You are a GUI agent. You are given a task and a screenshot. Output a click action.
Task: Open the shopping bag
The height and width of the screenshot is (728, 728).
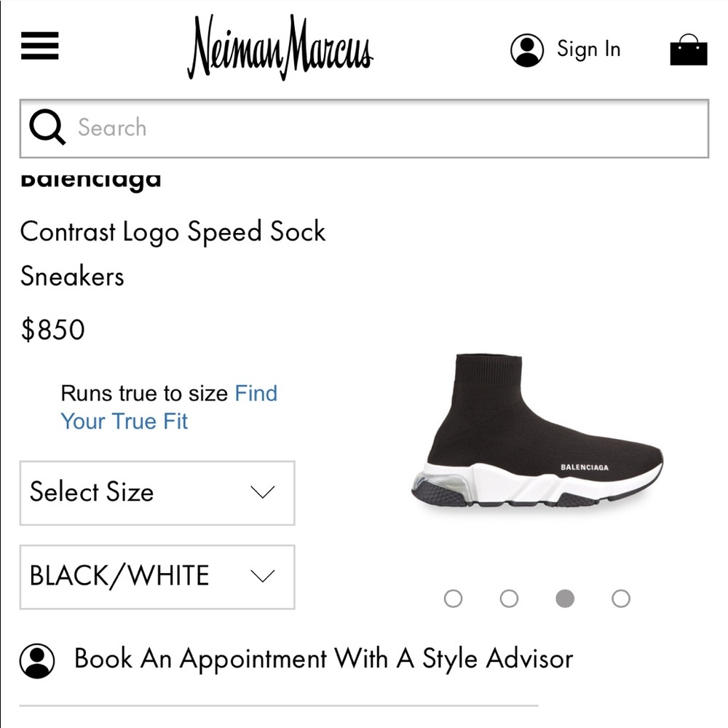click(688, 50)
